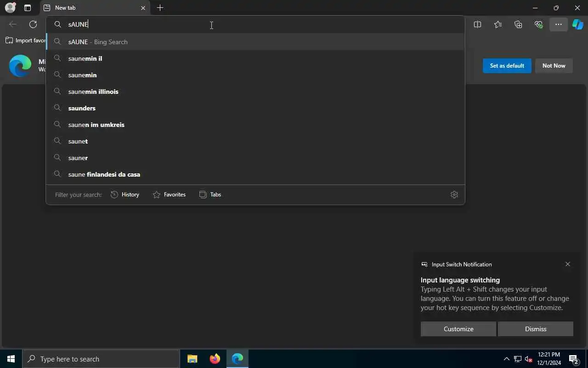Open the Settings and more ellipsis menu
Viewport: 588px width, 368px height.
tap(559, 24)
